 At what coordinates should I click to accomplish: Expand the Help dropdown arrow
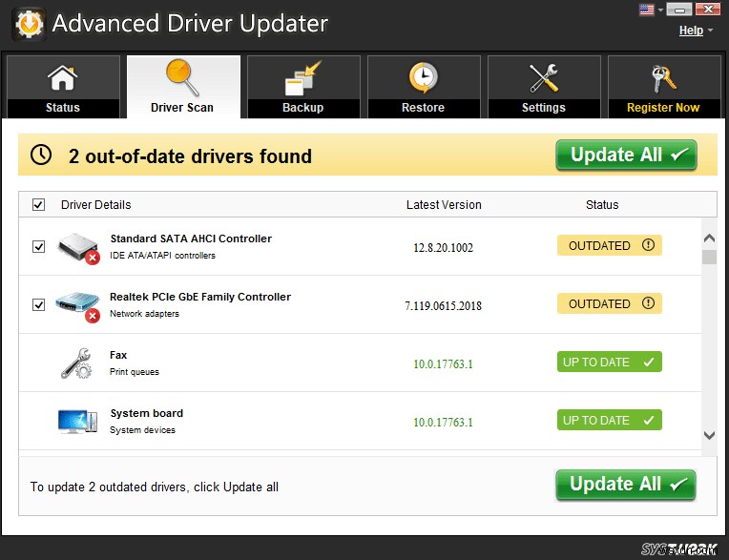(x=710, y=31)
